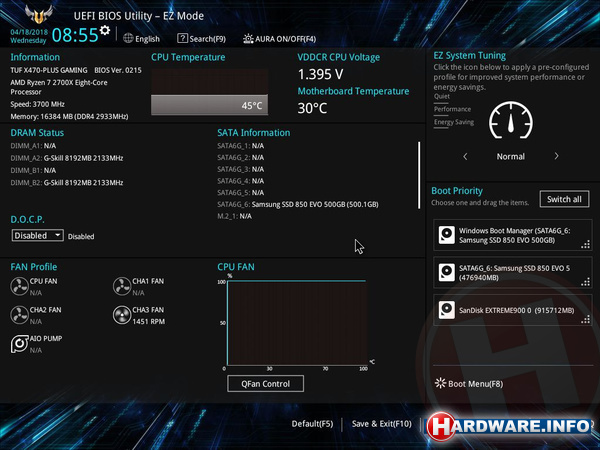Click the CPU FAN fan icon
Viewport: 600px width, 450px height.
(19, 286)
